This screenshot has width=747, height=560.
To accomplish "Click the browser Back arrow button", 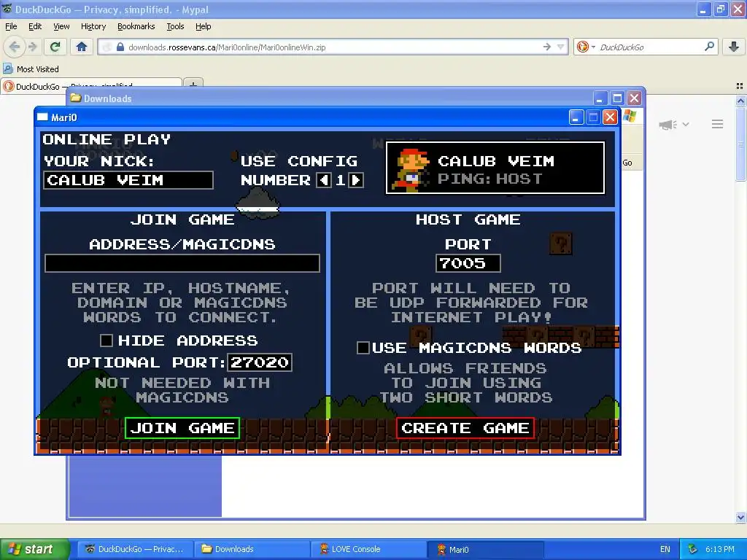I will pyautogui.click(x=15, y=47).
